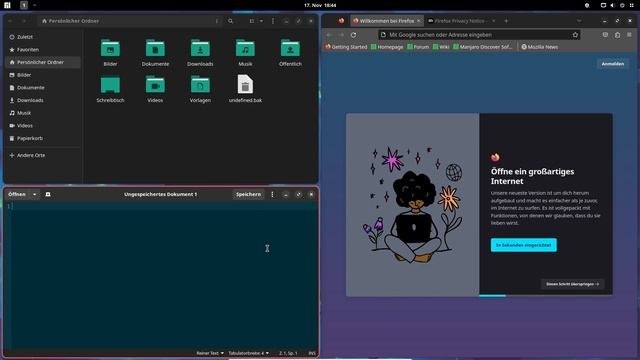
Task: Reload the page in Firefox
Action: 353,35
